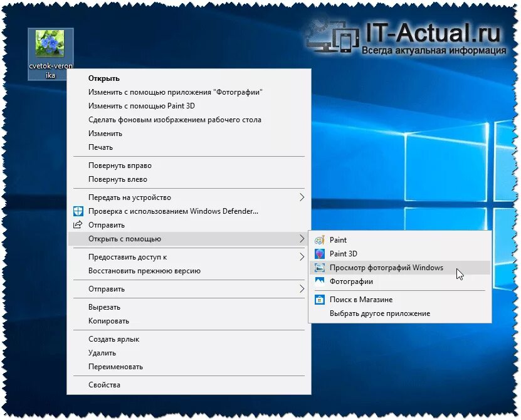The height and width of the screenshot is (420, 521).
Task: Expand the Открыть с помощью submenu arrow
Action: click(302, 239)
